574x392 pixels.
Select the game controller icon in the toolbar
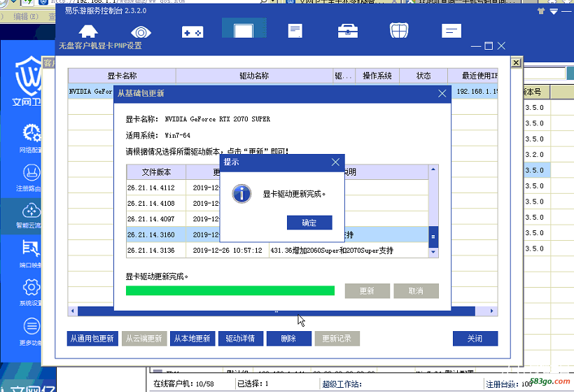click(192, 31)
